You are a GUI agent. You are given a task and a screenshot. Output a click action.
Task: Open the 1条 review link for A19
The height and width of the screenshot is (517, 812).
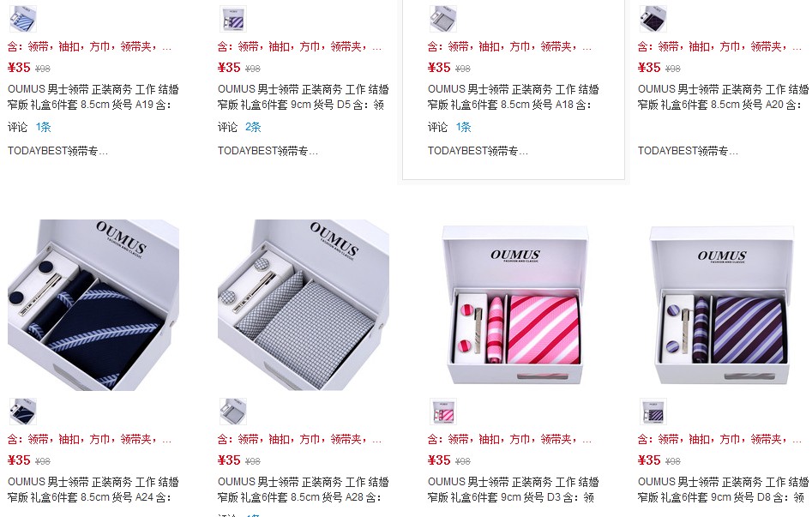tap(44, 127)
